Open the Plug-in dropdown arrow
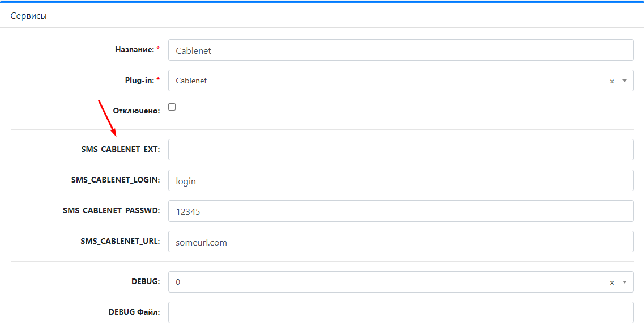Image resolution: width=644 pixels, height=330 pixels. coord(624,81)
